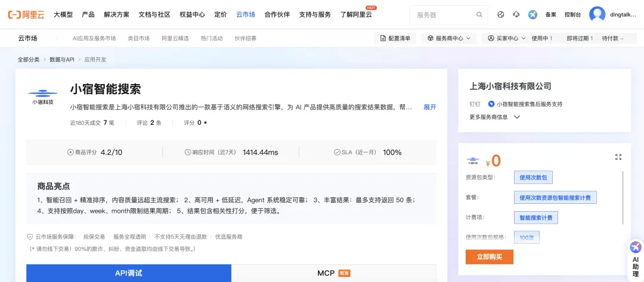Expand the 服务商中心 dropdown
Image resolution: width=644 pixels, height=282 pixels.
point(468,38)
